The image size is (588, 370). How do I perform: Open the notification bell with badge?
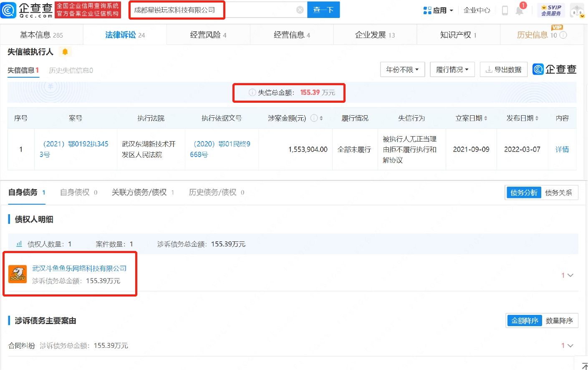pos(520,10)
